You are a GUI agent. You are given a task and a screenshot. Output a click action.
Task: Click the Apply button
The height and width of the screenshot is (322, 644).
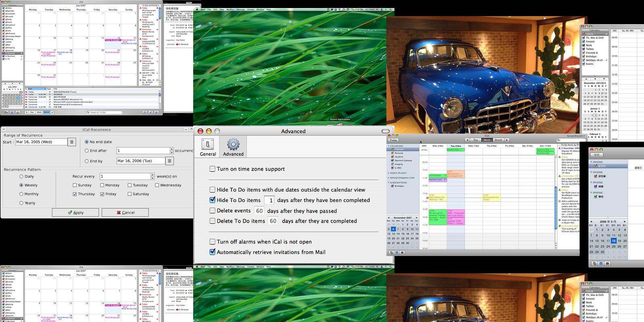[75, 212]
